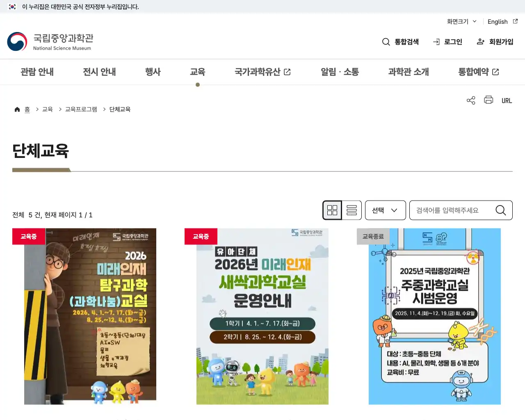Viewport: 525px width, 420px height.
Task: Navigate to 교육프로그램 in the breadcrumb
Action: coord(80,109)
